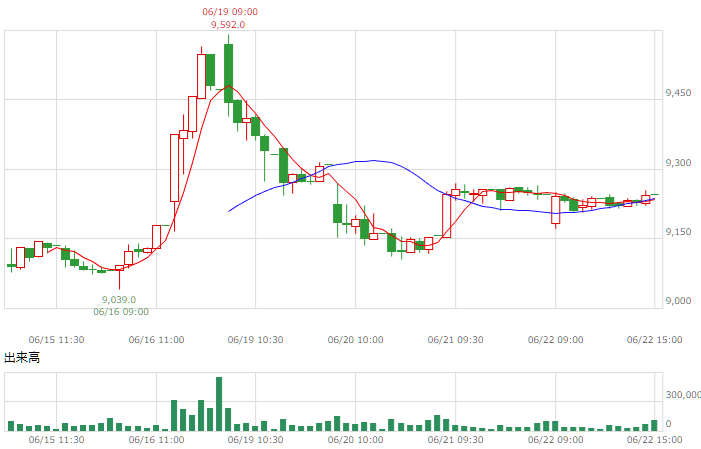
Task: Click the 06/19 09:00 high date label
Action: [x=230, y=12]
